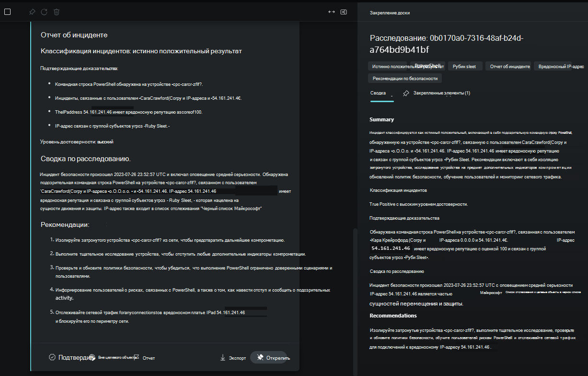Image resolution: width=588 pixels, height=376 pixels.
Task: Click the refresh icon in the toolbar
Action: [x=44, y=12]
